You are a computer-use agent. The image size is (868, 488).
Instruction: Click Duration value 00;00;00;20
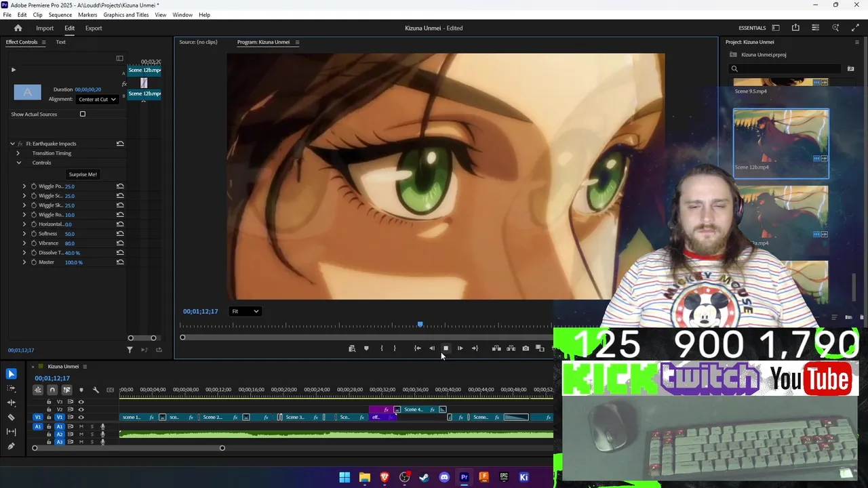point(88,89)
